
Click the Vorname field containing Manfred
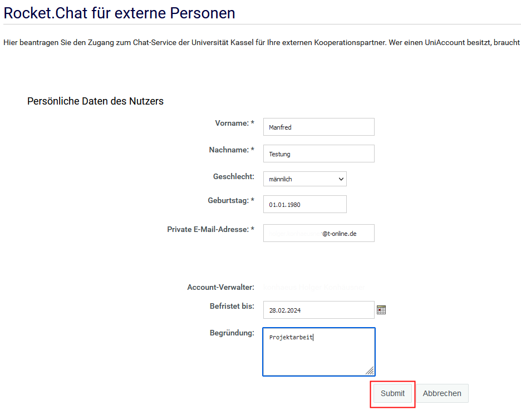(x=318, y=127)
